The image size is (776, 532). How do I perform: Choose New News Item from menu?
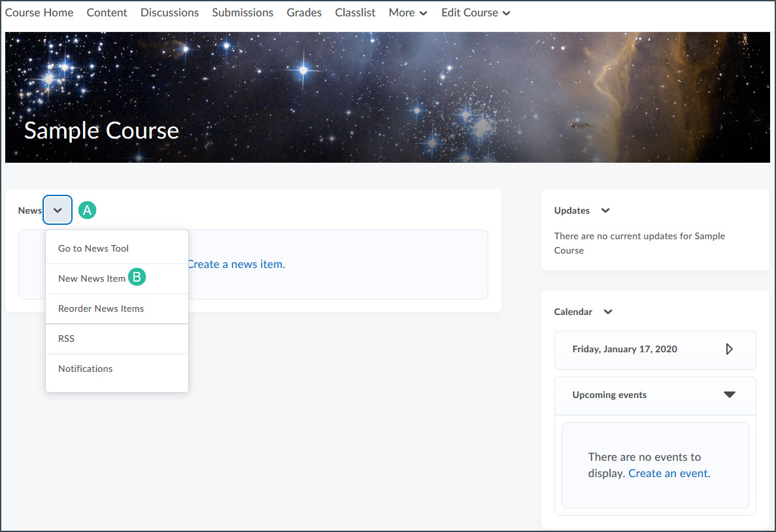coord(92,278)
